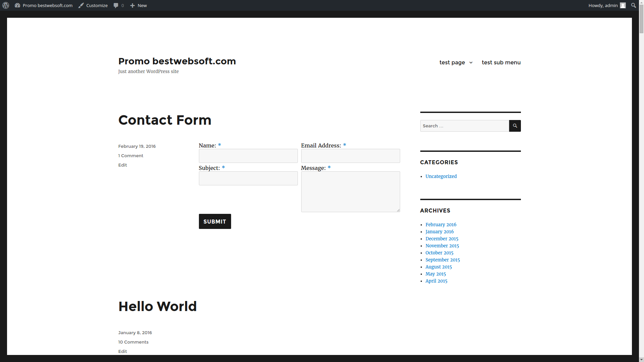Click the site icon beside Promo bestwebsoft.com
Viewport: 644px width, 362px height.
coord(17,5)
